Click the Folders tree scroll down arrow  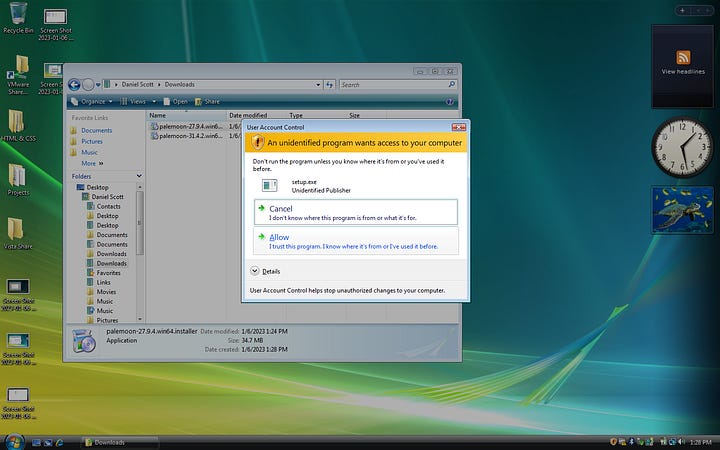140,319
